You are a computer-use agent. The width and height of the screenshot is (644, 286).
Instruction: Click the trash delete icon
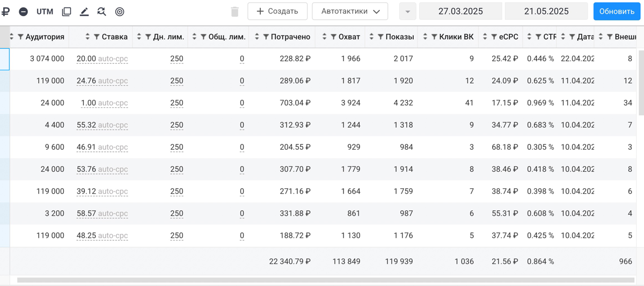(x=235, y=11)
